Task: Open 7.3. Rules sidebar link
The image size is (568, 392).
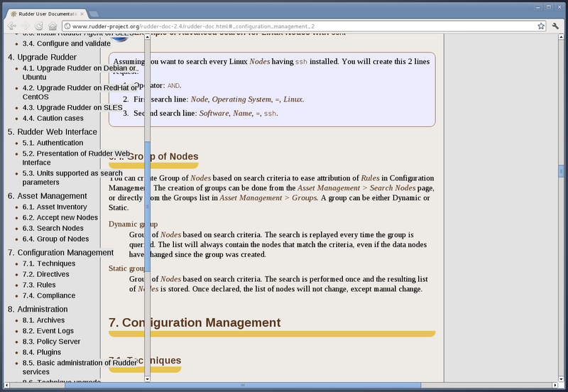Action: [x=39, y=285]
